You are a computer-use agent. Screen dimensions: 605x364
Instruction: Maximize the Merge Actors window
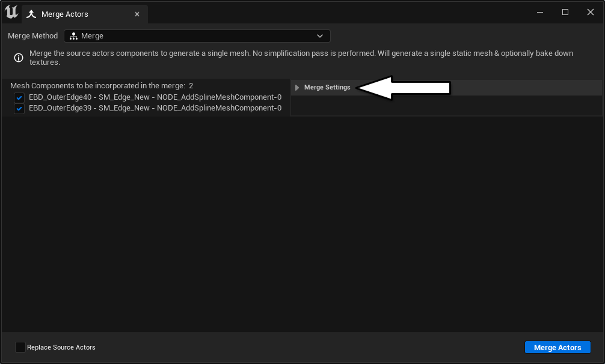point(565,12)
